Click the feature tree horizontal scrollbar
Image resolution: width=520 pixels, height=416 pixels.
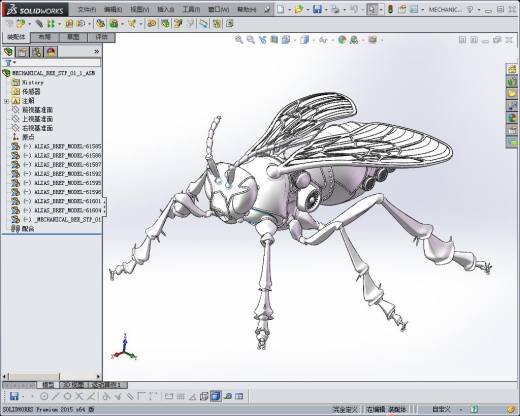pos(52,376)
